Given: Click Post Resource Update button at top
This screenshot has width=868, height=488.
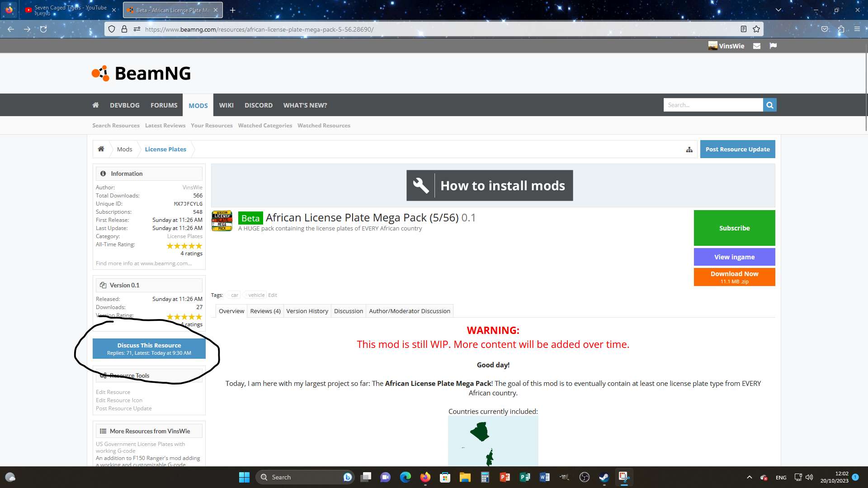Looking at the screenshot, I should click(737, 149).
